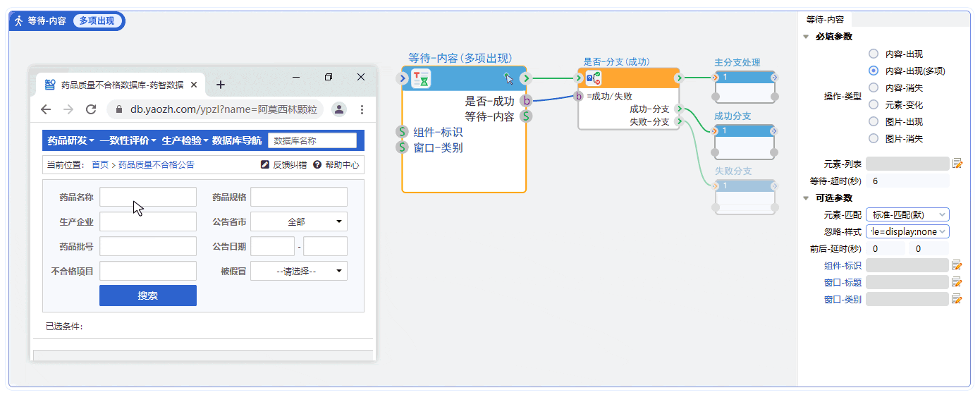
Task: Open the browser three-dot menu
Action: point(362,109)
